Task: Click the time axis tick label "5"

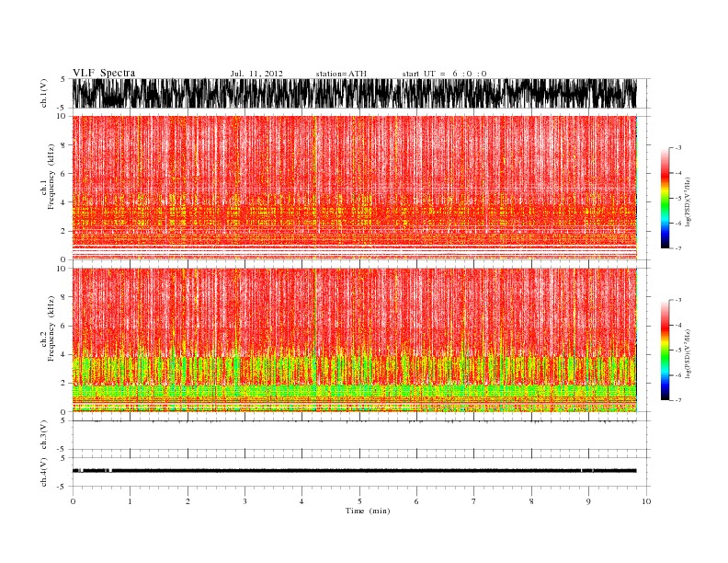Action: pos(359,501)
